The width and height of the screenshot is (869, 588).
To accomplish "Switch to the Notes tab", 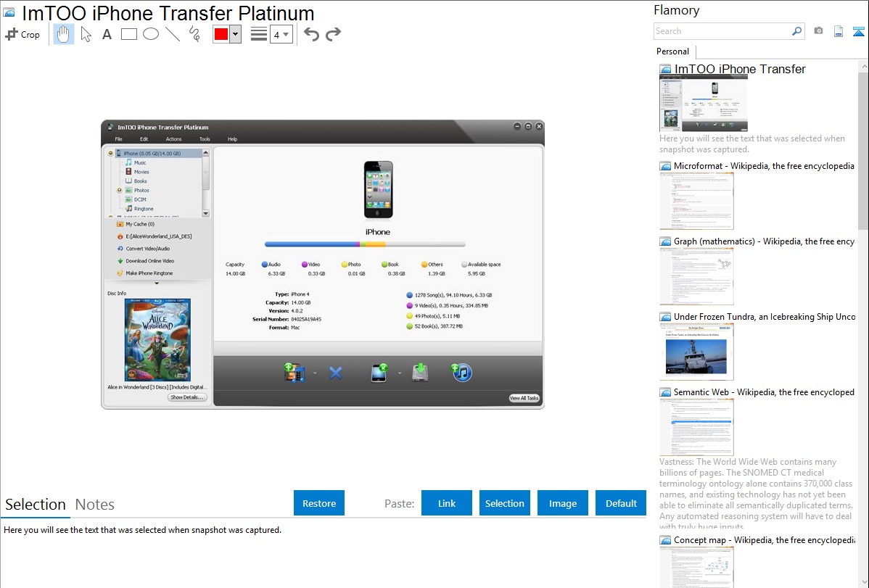I will point(95,505).
